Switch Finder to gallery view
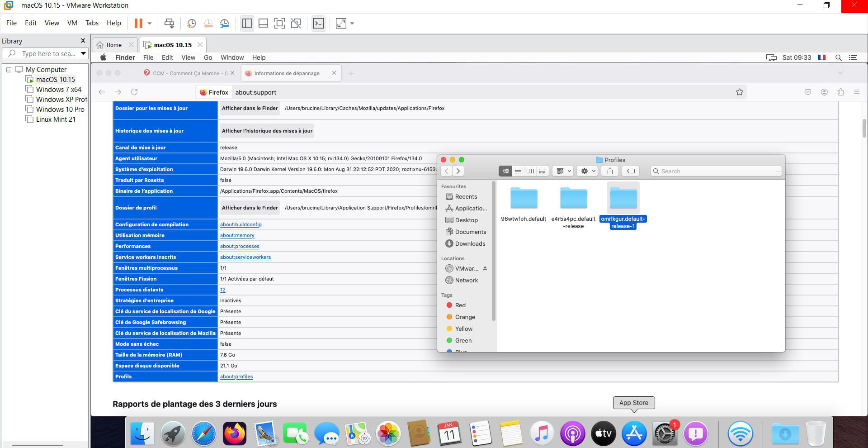 pyautogui.click(x=542, y=171)
